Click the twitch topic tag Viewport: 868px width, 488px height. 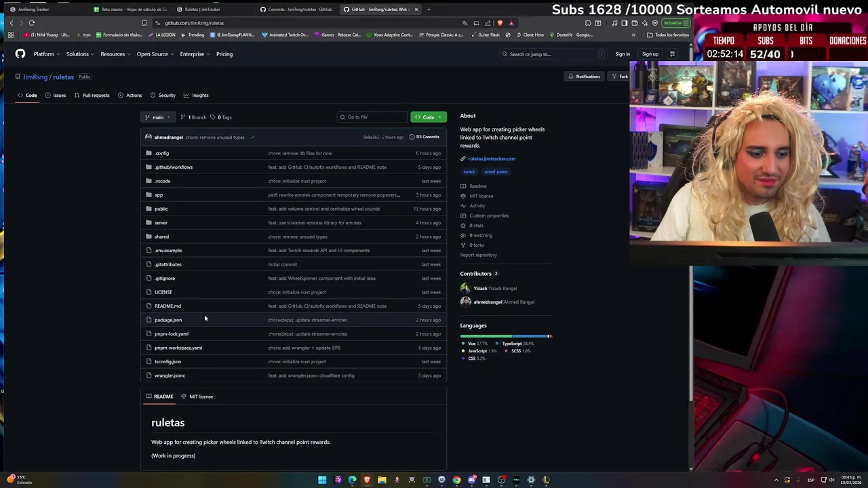469,171
